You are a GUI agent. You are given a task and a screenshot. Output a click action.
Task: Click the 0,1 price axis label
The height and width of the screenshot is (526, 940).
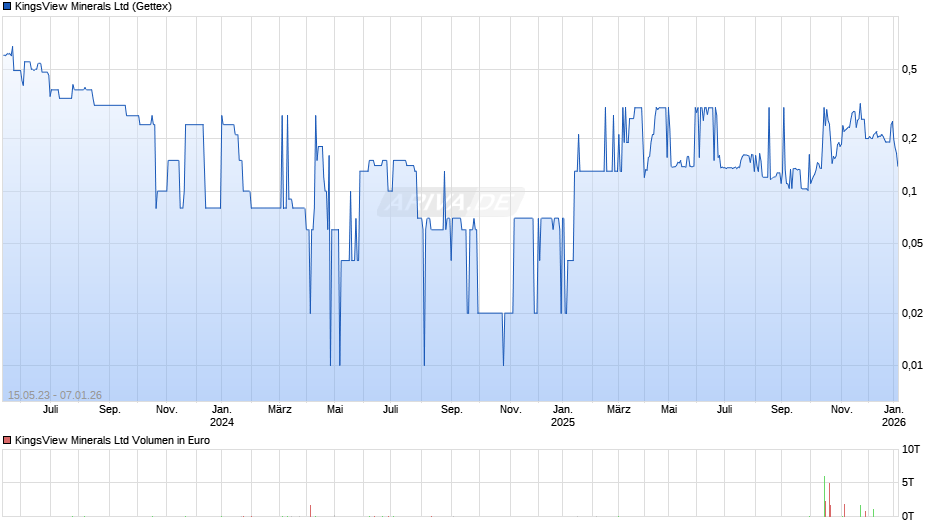click(909, 191)
